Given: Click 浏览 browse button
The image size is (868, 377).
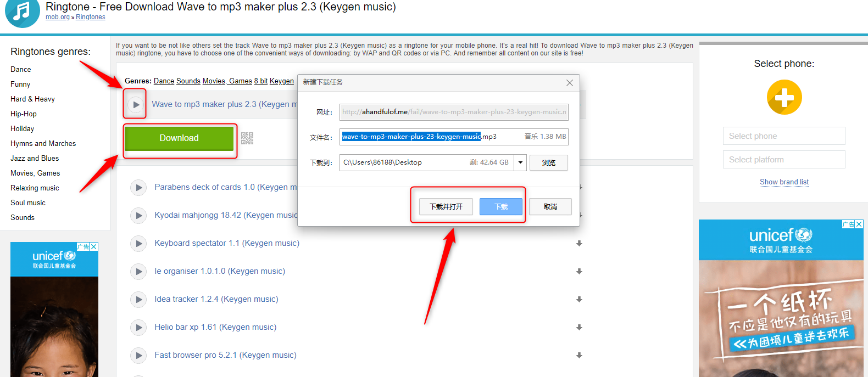Looking at the screenshot, I should [x=549, y=163].
